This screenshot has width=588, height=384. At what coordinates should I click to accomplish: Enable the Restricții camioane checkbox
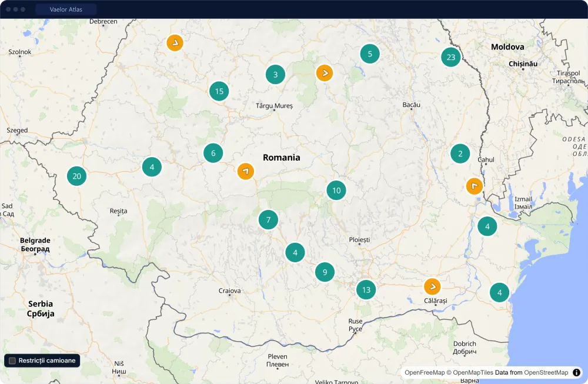coord(12,360)
